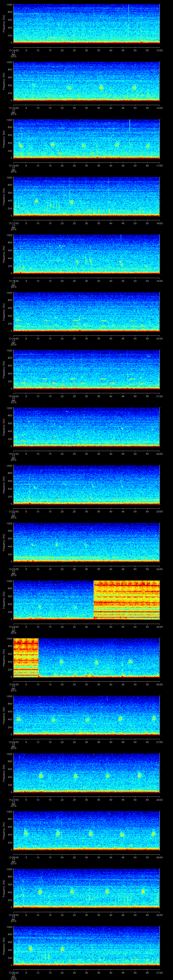The width and height of the screenshot is (173, 980).
Task: Click the "22:00" end time label
Action: pyautogui.click(x=159, y=454)
